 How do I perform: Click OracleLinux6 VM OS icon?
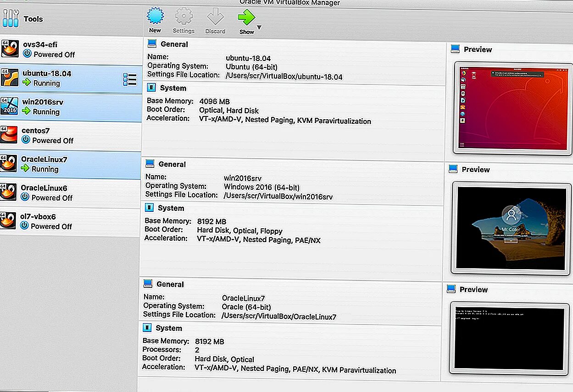click(9, 192)
